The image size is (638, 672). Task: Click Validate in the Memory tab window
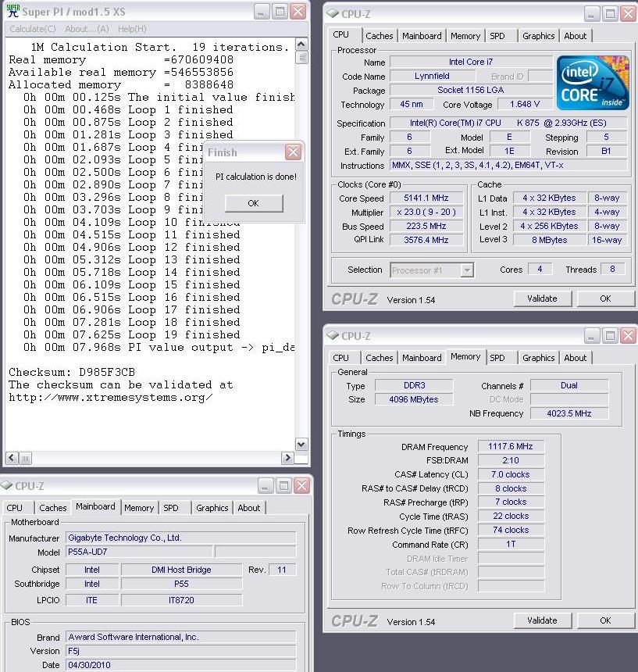coord(542,620)
